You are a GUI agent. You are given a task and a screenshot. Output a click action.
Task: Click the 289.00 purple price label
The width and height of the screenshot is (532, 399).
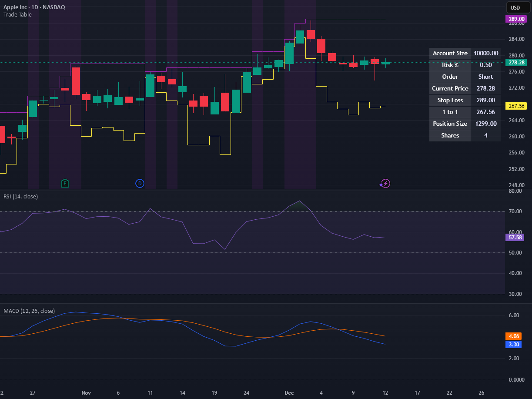coord(516,19)
